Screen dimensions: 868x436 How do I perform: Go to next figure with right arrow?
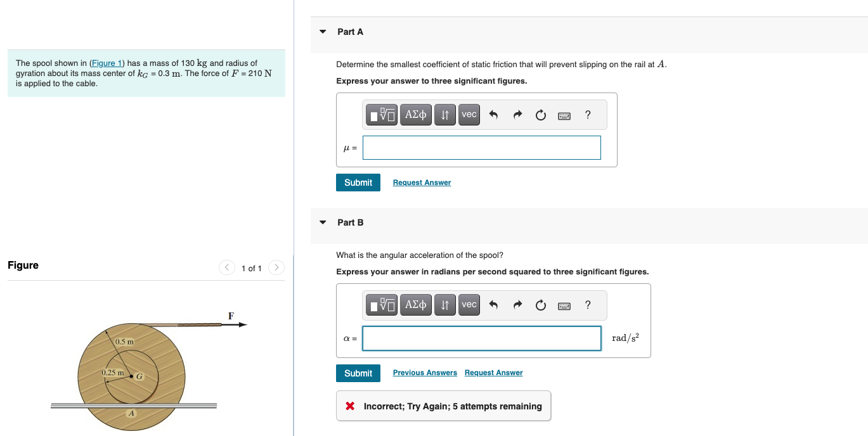276,268
